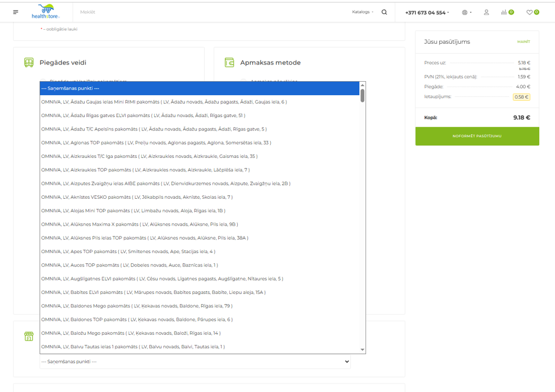Expand the Katalogs dropdown

[363, 12]
